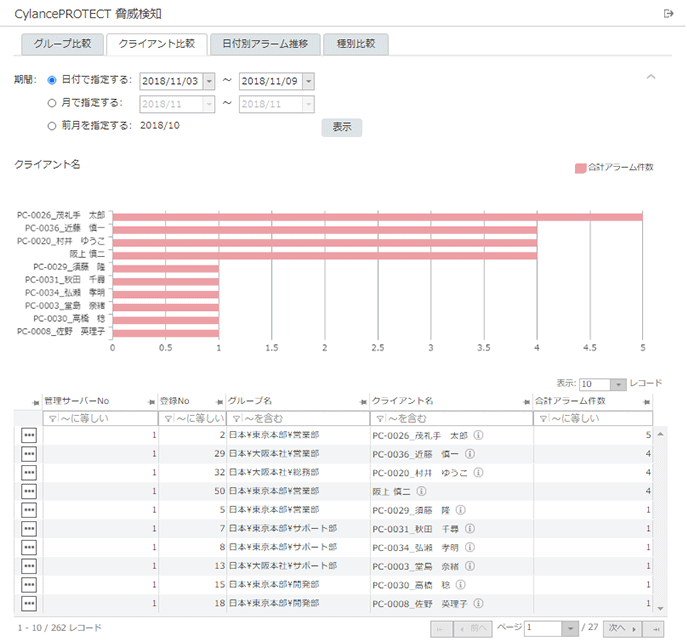The width and height of the screenshot is (687, 640).
Task: Click info icon beside 阪上 慎二
Action: pyautogui.click(x=421, y=491)
